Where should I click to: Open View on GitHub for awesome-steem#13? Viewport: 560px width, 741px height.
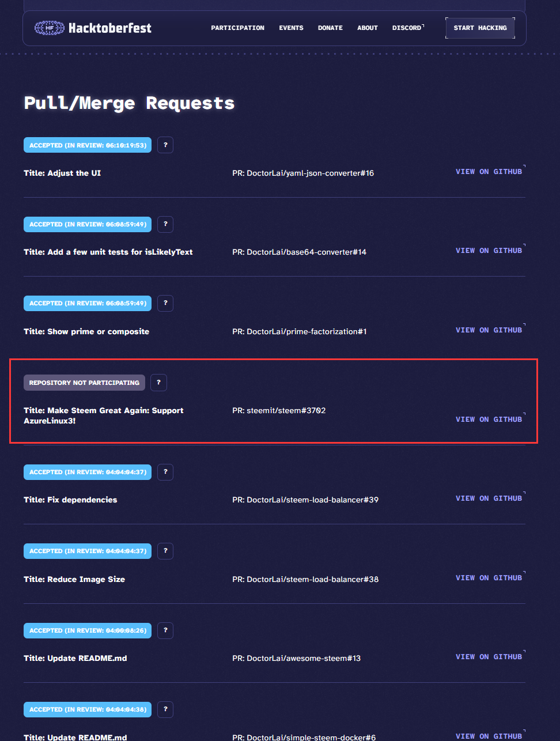pos(489,657)
